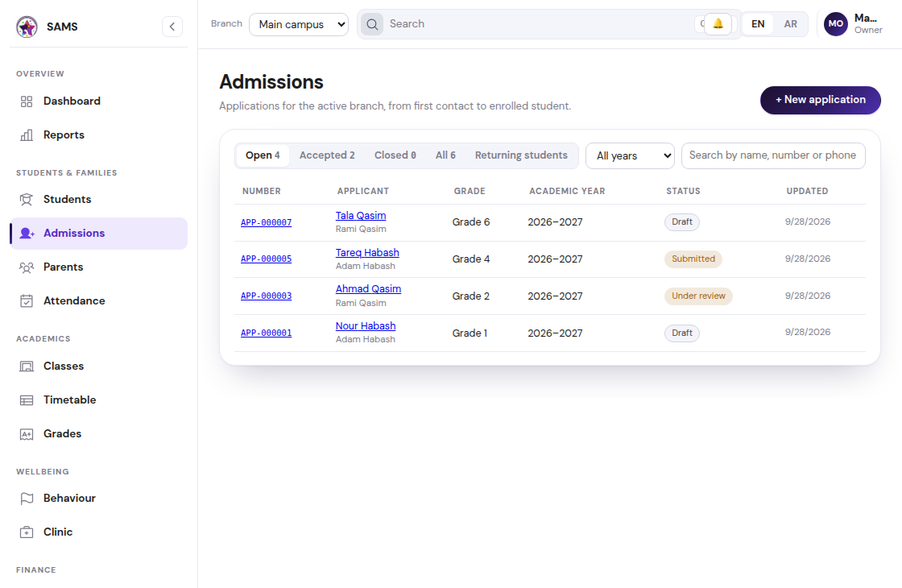Open the Returning students tab

click(x=521, y=155)
